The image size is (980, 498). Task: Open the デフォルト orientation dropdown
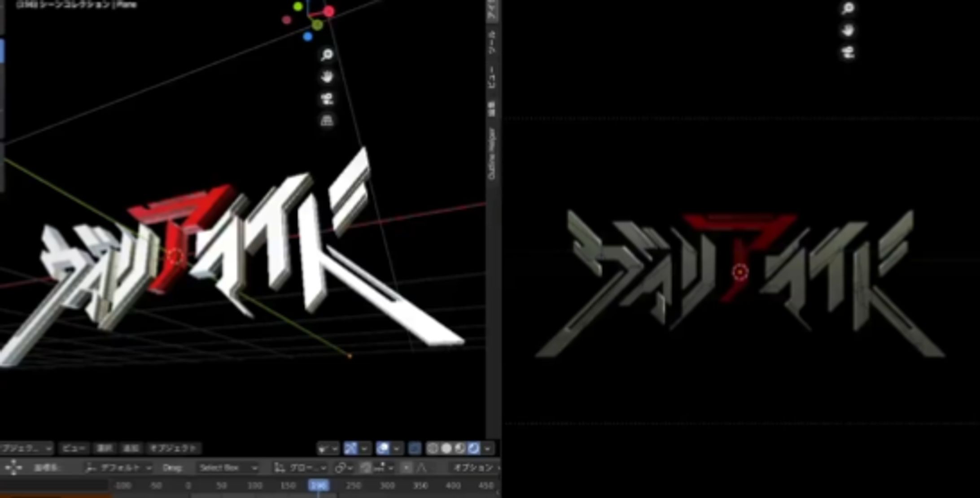tap(119, 468)
